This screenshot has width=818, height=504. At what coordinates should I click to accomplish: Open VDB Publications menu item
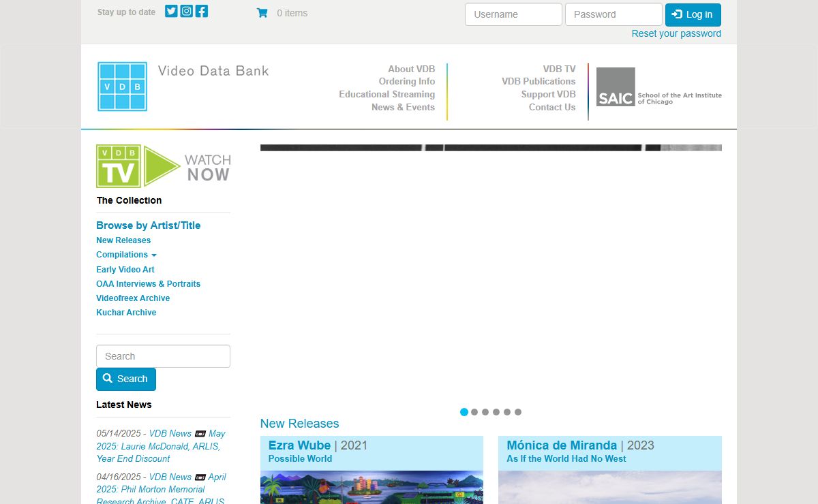point(539,81)
